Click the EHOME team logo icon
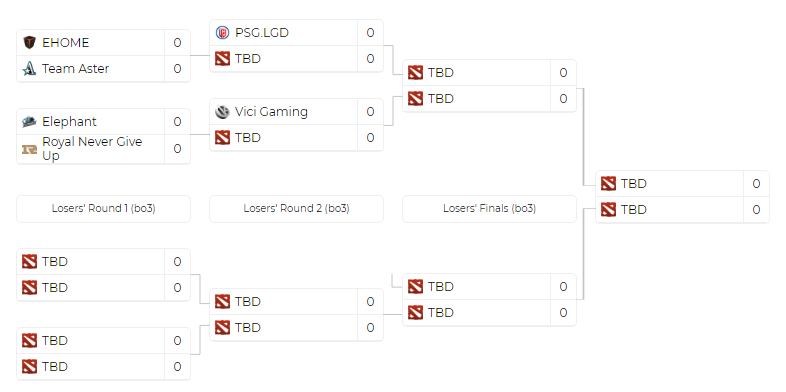This screenshot has height=392, width=786. (x=30, y=43)
